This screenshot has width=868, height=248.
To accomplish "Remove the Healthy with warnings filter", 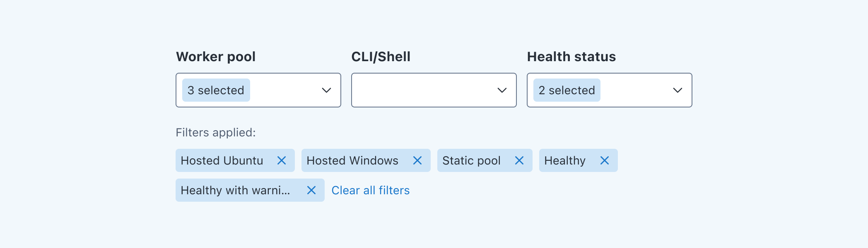I will tap(312, 190).
